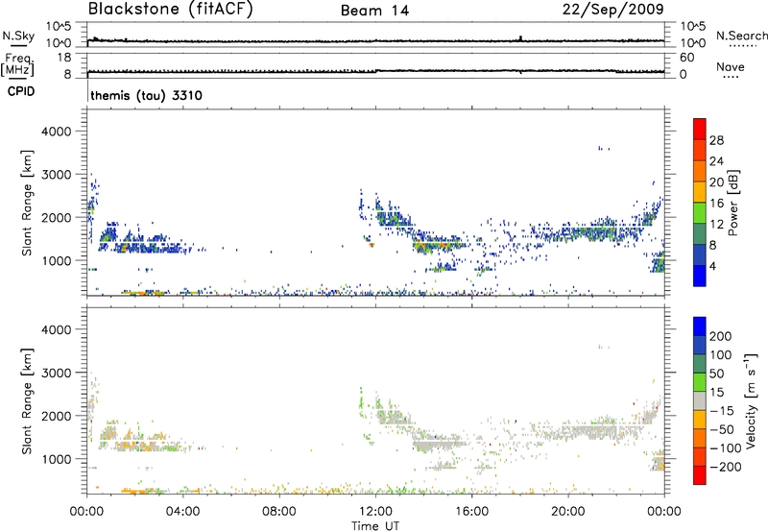The height and width of the screenshot is (532, 768).
Task: Click the "4" label on the power color bar
Action: [x=712, y=266]
